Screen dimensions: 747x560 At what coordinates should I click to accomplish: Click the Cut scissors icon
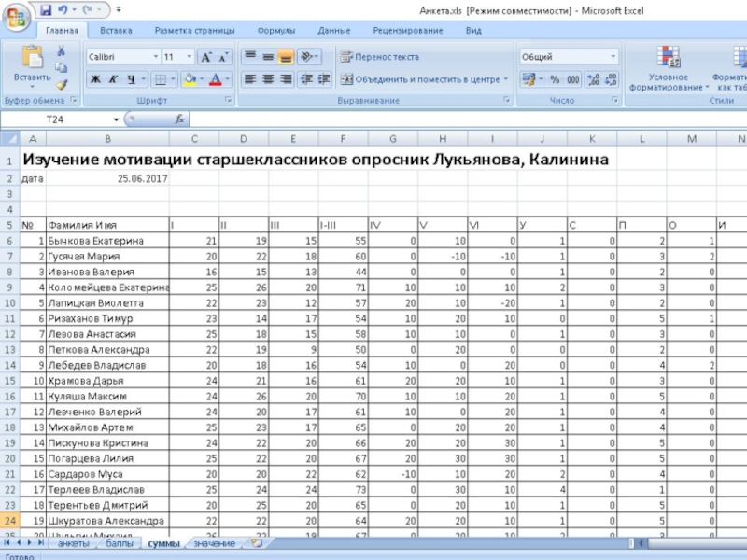point(61,51)
